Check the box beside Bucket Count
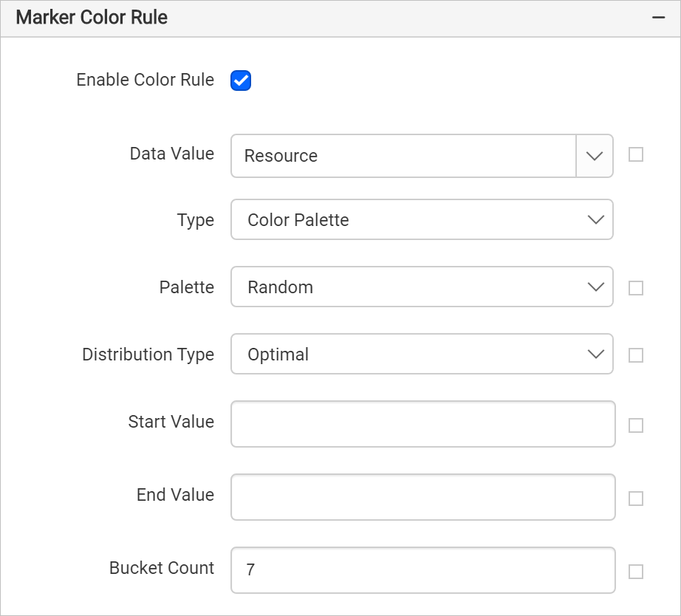681x616 pixels. pyautogui.click(x=636, y=570)
